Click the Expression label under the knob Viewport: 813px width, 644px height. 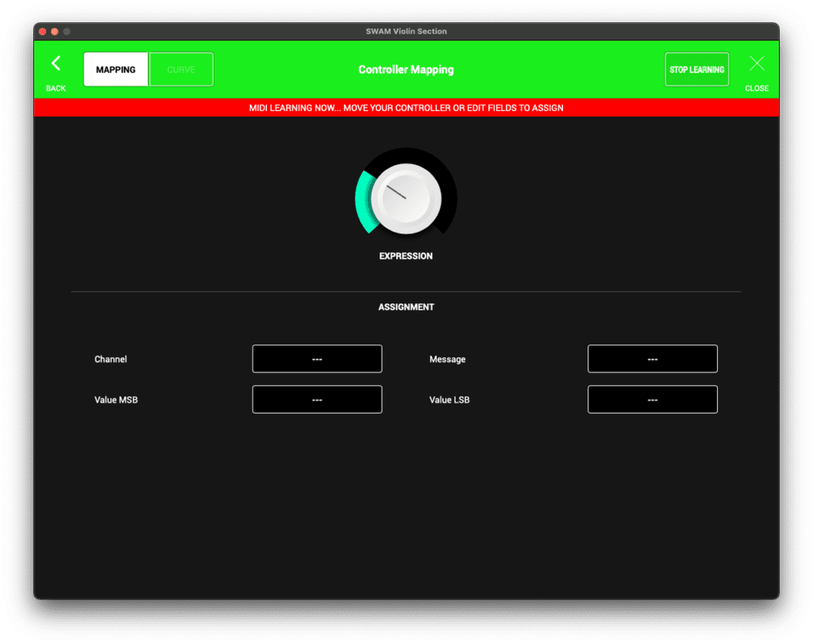tap(406, 256)
